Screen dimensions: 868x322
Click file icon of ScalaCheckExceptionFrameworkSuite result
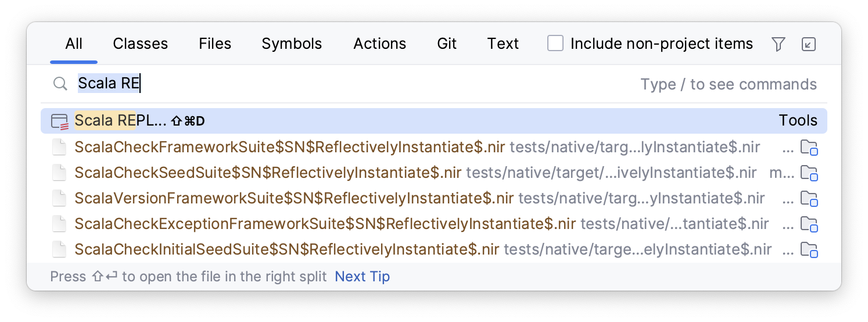(60, 224)
